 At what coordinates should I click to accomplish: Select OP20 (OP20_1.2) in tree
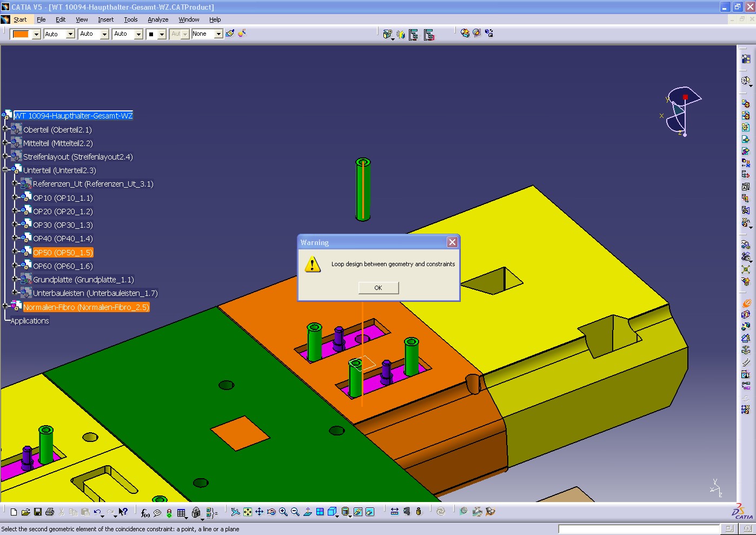click(x=63, y=212)
